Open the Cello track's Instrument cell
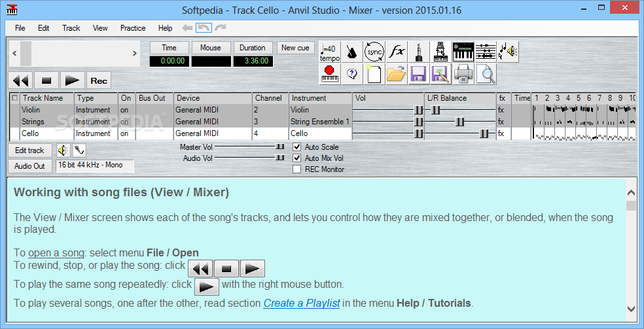 click(320, 133)
